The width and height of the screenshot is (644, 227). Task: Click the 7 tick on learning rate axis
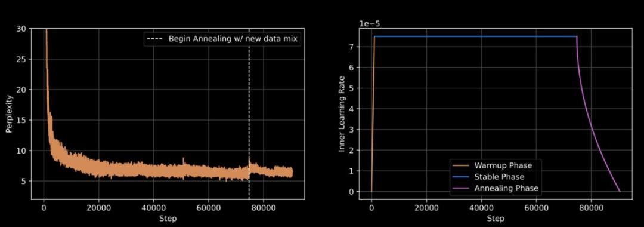[353, 47]
